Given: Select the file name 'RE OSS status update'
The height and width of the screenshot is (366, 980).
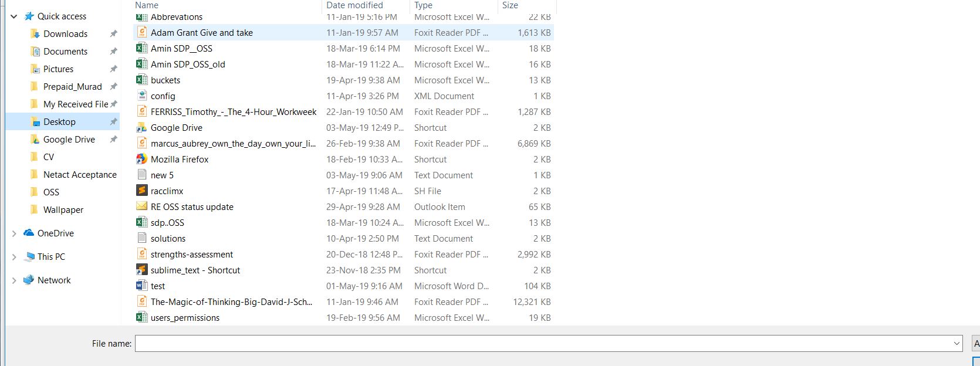Looking at the screenshot, I should [x=192, y=207].
